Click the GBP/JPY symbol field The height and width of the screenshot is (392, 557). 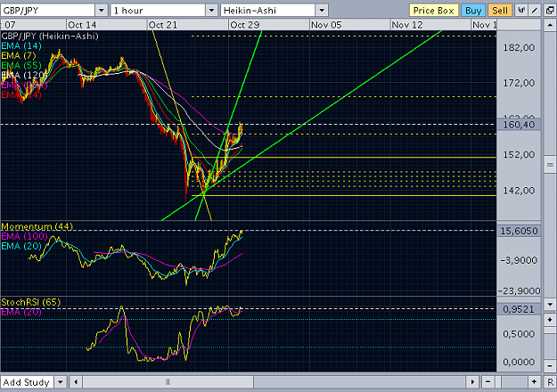(47, 11)
